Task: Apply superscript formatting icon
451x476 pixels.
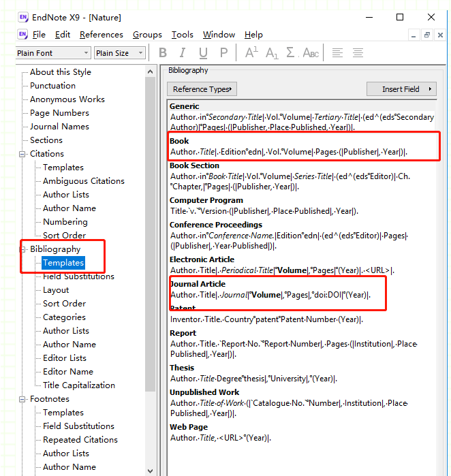Action: pos(251,52)
